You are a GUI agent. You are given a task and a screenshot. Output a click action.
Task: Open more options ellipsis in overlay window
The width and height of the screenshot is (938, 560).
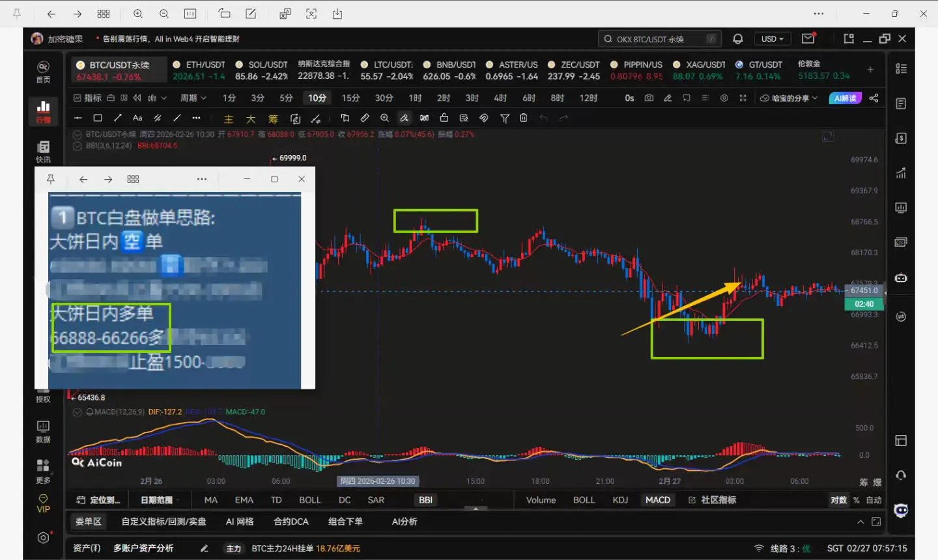[202, 179]
